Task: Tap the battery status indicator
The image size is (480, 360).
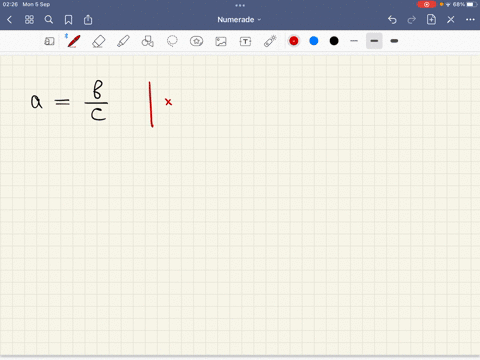Action: [x=472, y=4]
